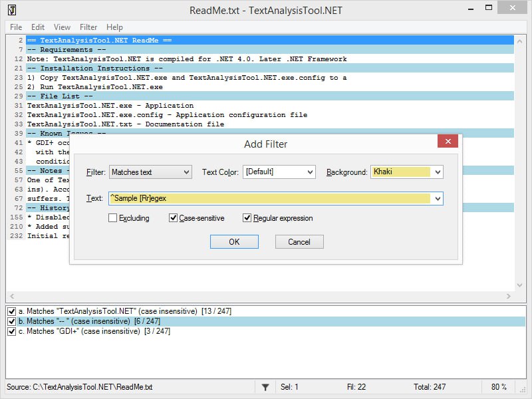532x399 pixels.
Task: Toggle the Regular expression checkbox
Action: pos(247,218)
